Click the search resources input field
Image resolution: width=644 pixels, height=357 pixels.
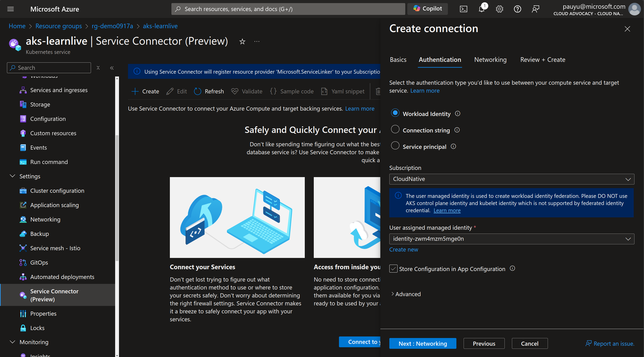click(x=288, y=8)
